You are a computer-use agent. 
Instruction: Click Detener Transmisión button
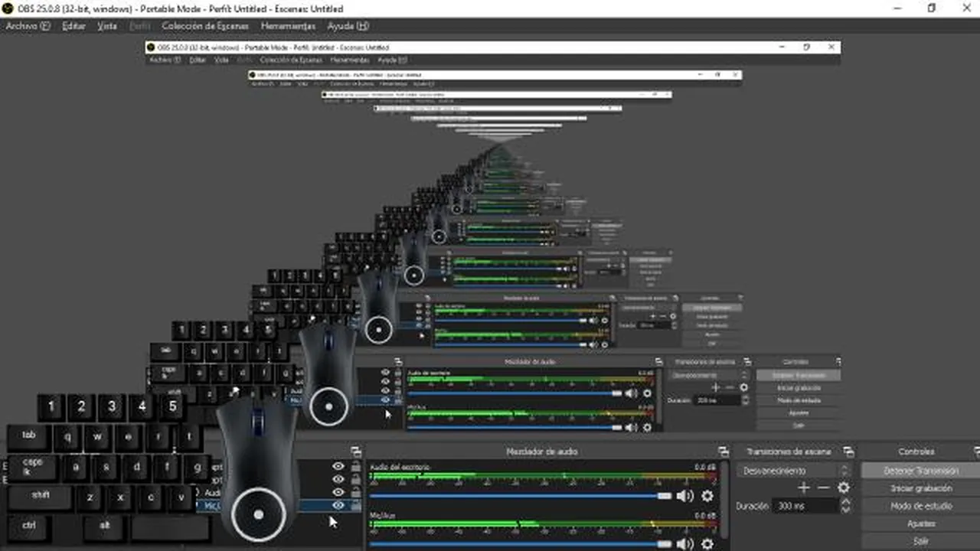coord(921,471)
